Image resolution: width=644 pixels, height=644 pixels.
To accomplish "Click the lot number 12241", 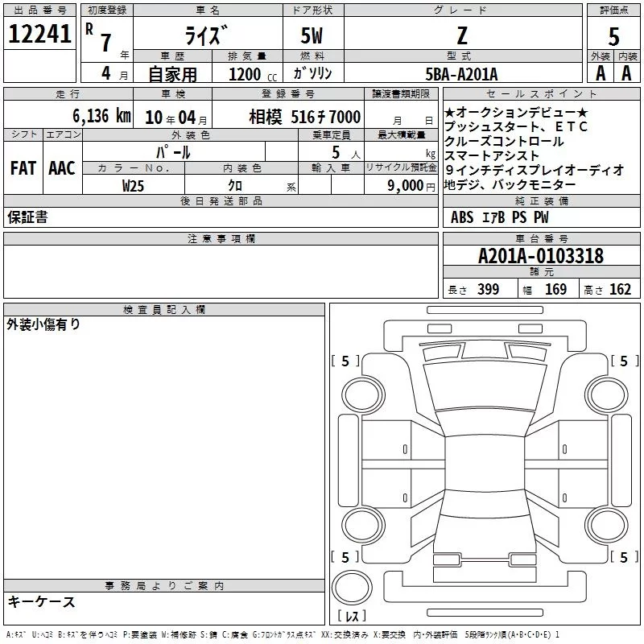I will 39,35.
